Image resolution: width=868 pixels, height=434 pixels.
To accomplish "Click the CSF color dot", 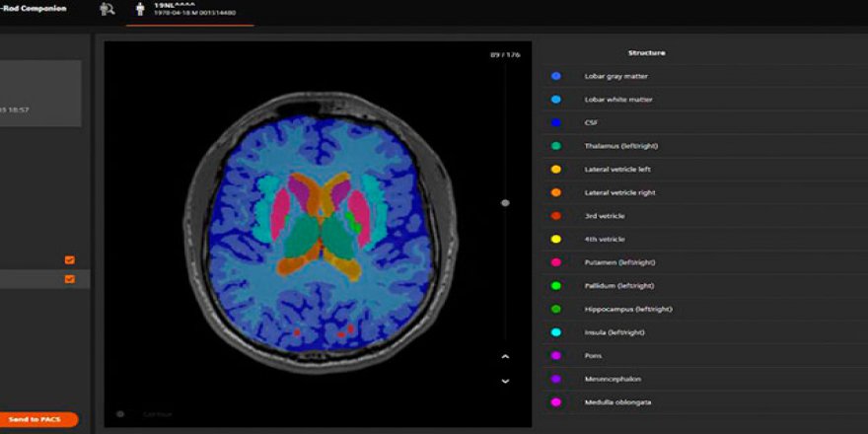I will 556,122.
